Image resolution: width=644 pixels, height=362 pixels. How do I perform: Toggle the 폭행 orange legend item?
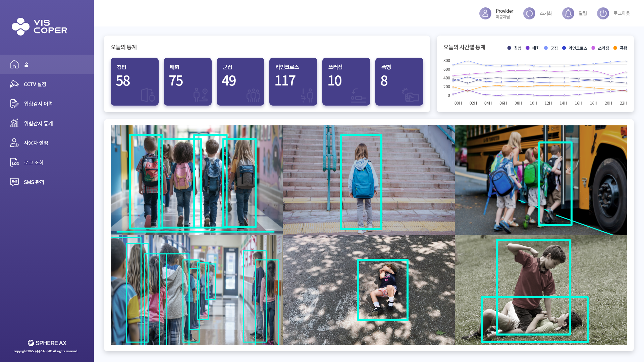click(x=620, y=48)
